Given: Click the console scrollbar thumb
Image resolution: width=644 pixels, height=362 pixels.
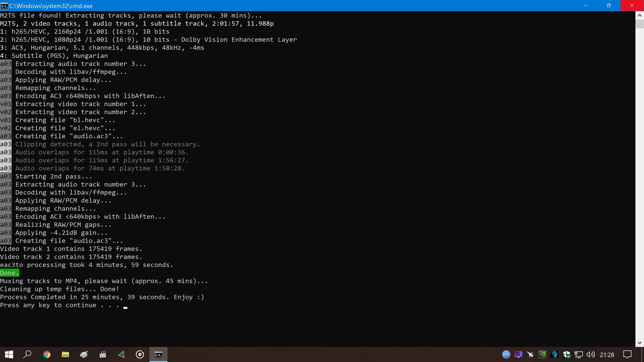Looking at the screenshot, I should point(640,24).
